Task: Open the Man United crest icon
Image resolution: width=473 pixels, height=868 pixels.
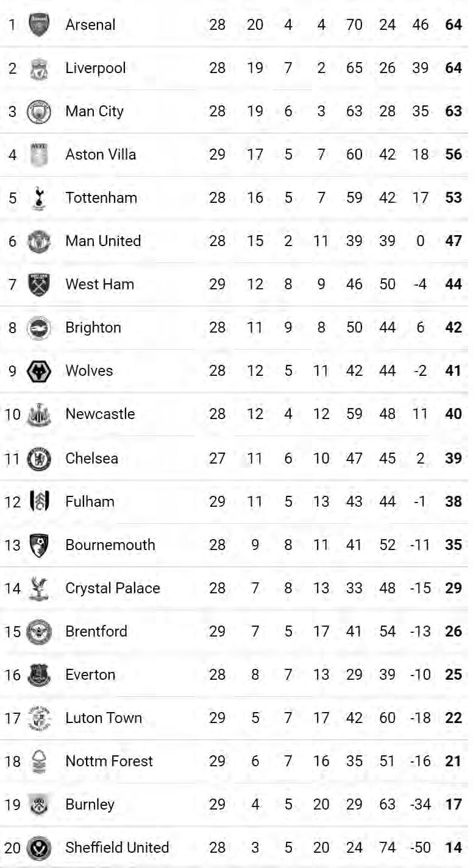Action: tap(39, 241)
